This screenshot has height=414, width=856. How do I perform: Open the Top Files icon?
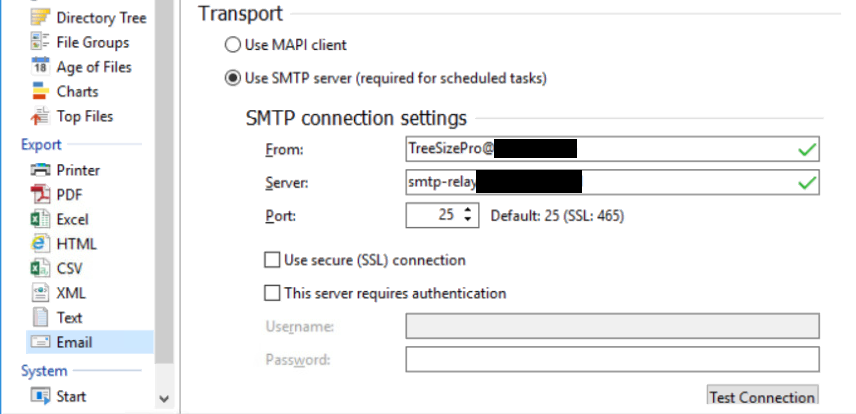[x=40, y=116]
